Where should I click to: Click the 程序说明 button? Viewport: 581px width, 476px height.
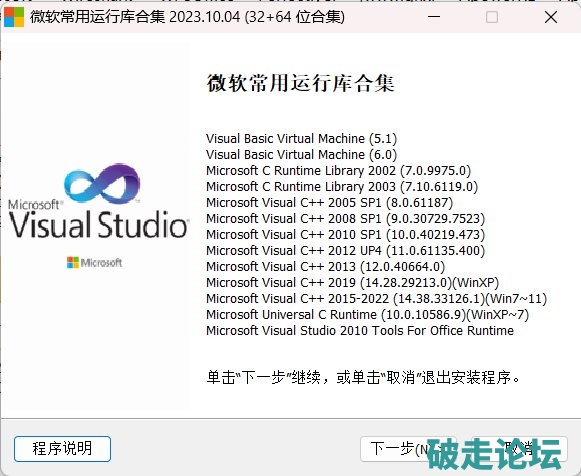62,449
